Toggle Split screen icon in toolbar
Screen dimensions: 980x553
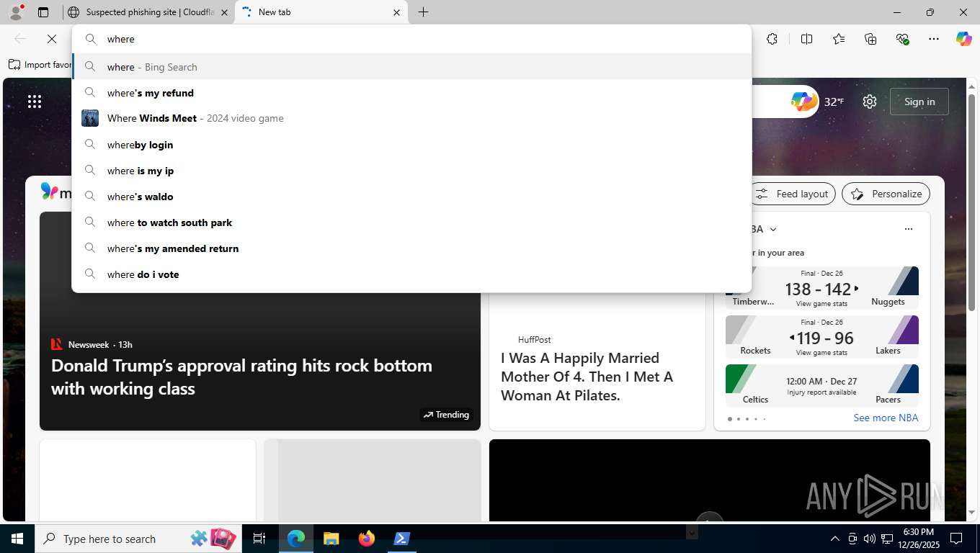coord(806,39)
